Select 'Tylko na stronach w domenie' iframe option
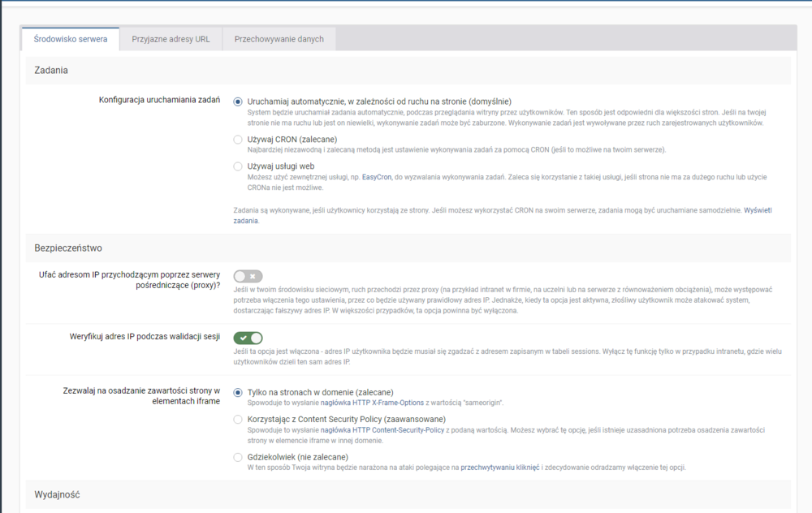 238,392
